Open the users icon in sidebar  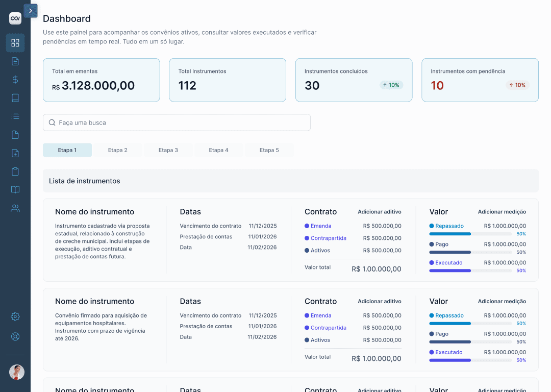(15, 208)
